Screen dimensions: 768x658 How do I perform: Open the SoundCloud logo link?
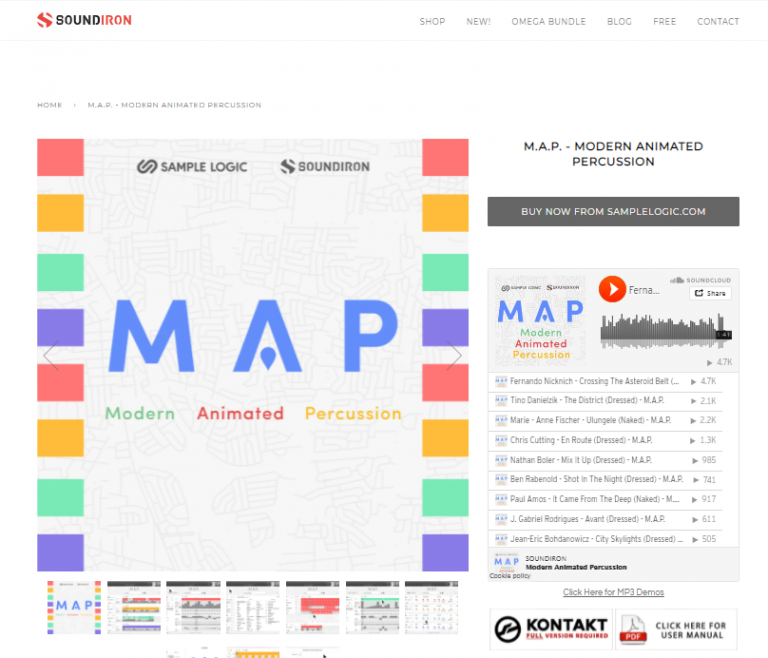(x=700, y=280)
